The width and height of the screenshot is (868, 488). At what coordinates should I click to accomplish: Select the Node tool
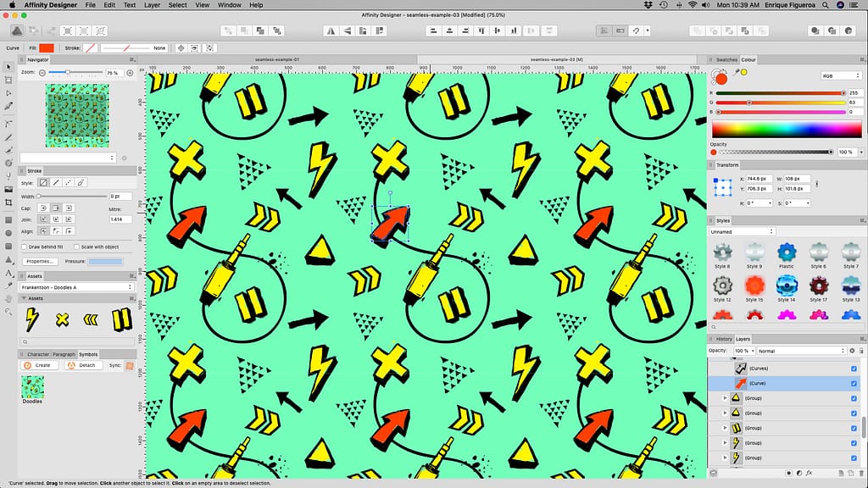coord(8,91)
